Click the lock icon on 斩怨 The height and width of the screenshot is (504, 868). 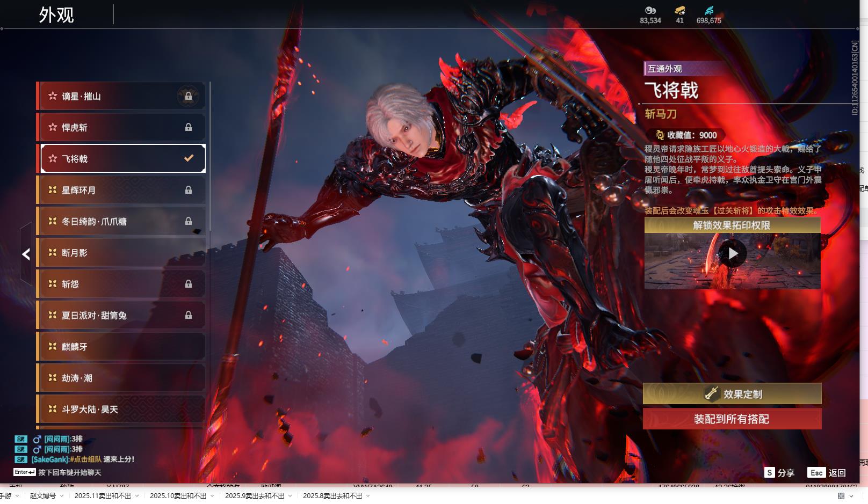[x=188, y=284]
